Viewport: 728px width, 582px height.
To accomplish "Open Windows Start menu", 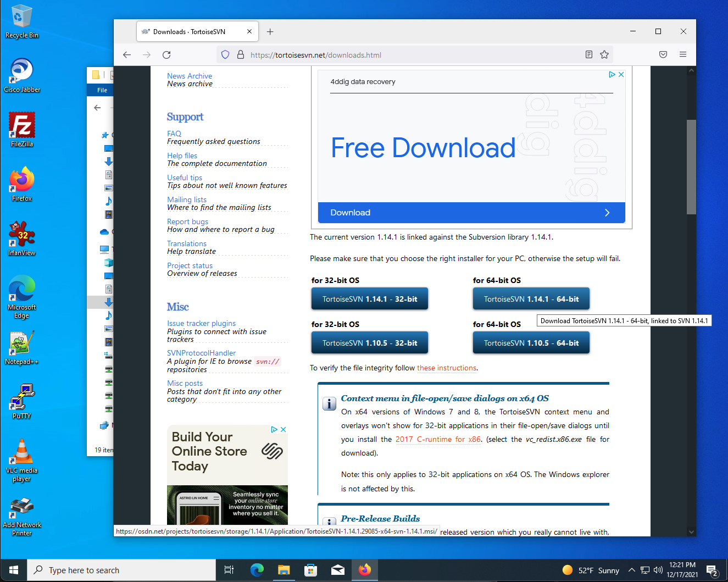I will [x=14, y=570].
